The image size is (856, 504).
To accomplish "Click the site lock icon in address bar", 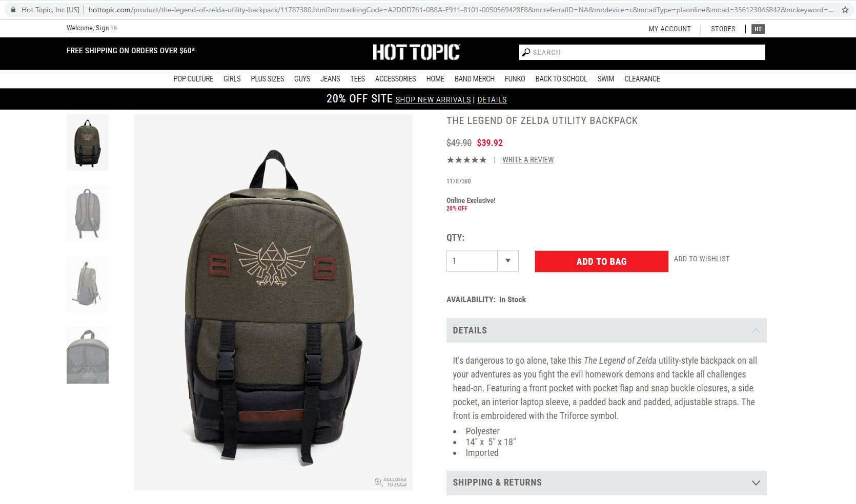I will (13, 10).
